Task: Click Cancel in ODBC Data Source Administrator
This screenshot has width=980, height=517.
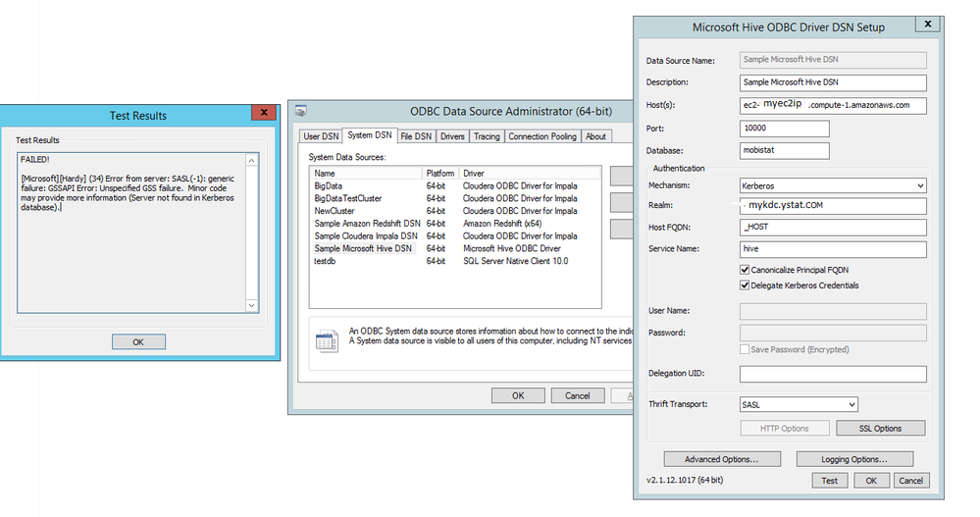Action: [578, 395]
